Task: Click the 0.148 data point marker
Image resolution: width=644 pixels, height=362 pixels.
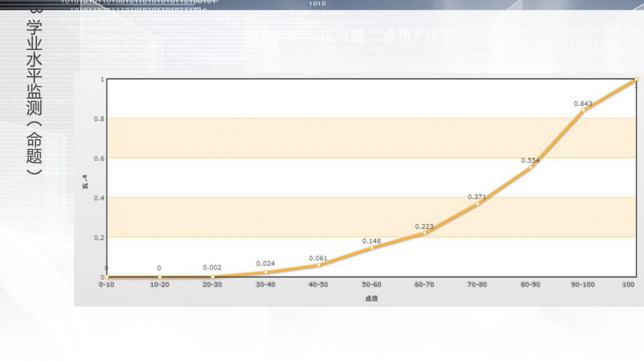Action: 372,247
